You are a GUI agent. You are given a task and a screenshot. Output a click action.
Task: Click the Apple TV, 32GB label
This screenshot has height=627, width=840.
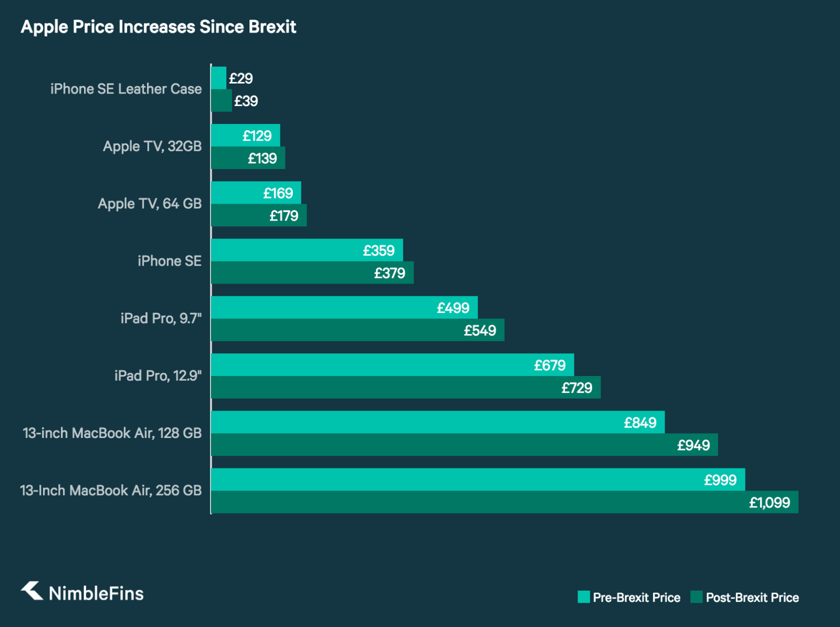coord(152,146)
